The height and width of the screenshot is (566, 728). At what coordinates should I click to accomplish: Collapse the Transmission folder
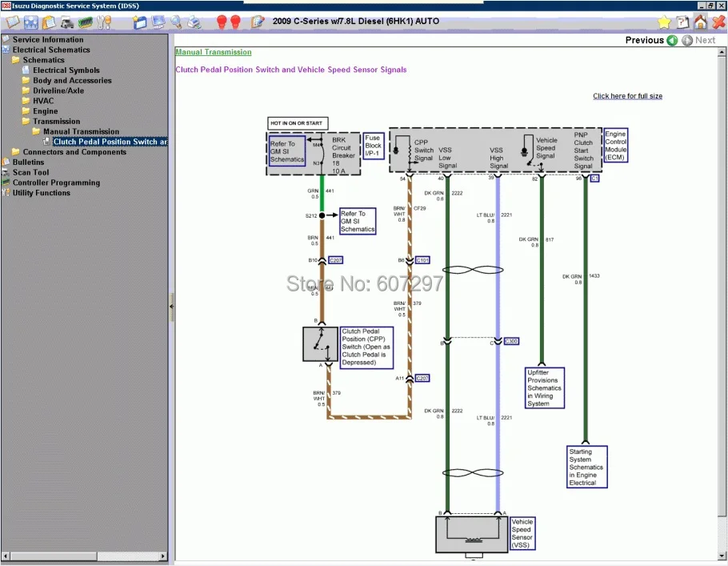56,122
